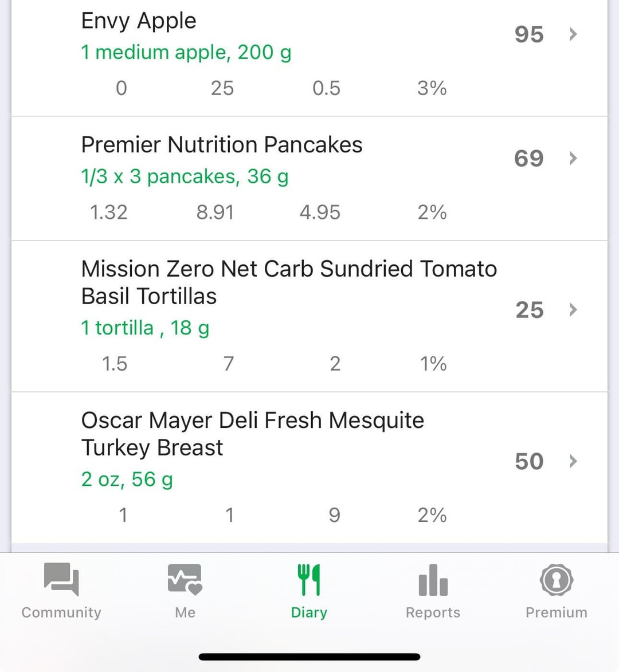
Task: Open the Reports bar chart icon
Action: pos(433,580)
